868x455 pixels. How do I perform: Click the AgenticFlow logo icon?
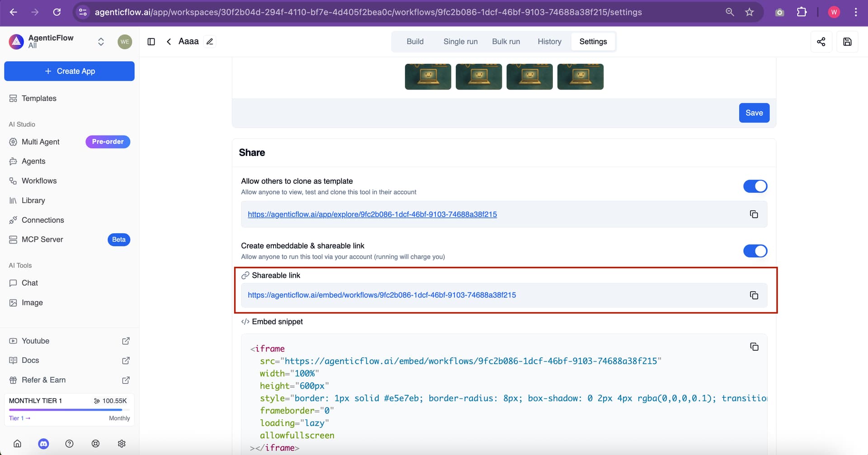[x=16, y=42]
